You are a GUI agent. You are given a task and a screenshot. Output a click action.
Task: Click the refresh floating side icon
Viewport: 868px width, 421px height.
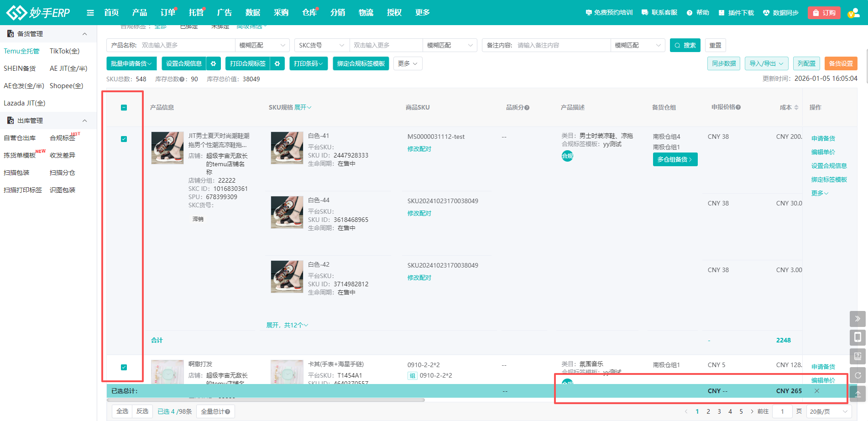pyautogui.click(x=858, y=375)
